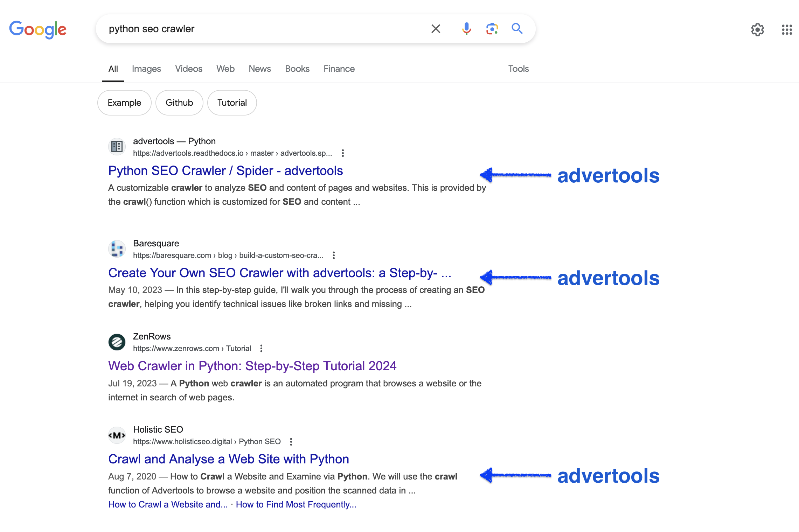Image resolution: width=799 pixels, height=532 pixels.
Task: Open Google Lens image search icon
Action: (x=492, y=29)
